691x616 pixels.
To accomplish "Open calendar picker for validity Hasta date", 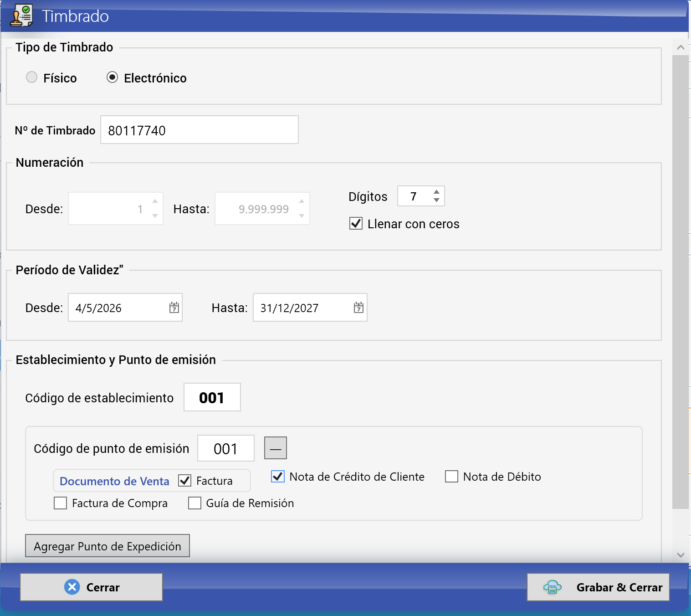I will [x=358, y=308].
